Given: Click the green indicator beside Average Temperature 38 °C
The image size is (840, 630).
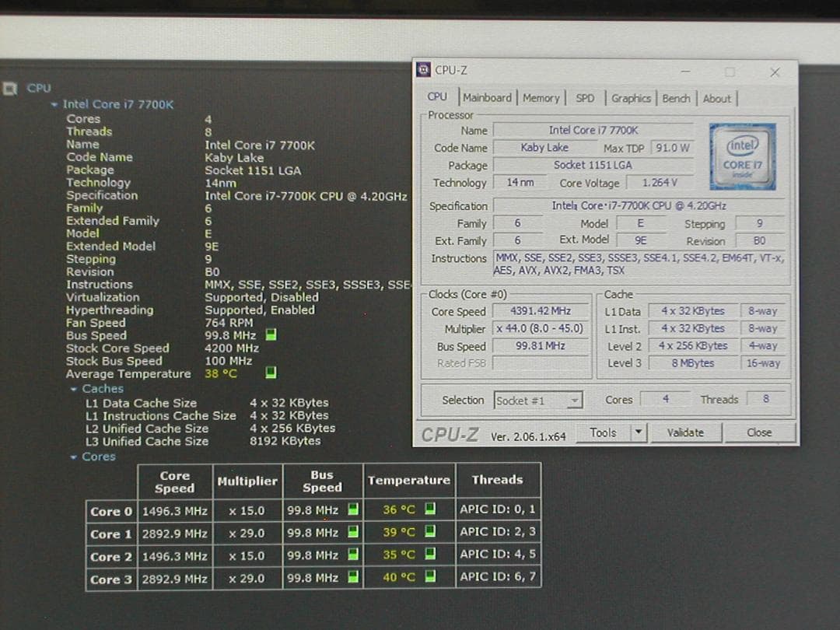Looking at the screenshot, I should [270, 373].
